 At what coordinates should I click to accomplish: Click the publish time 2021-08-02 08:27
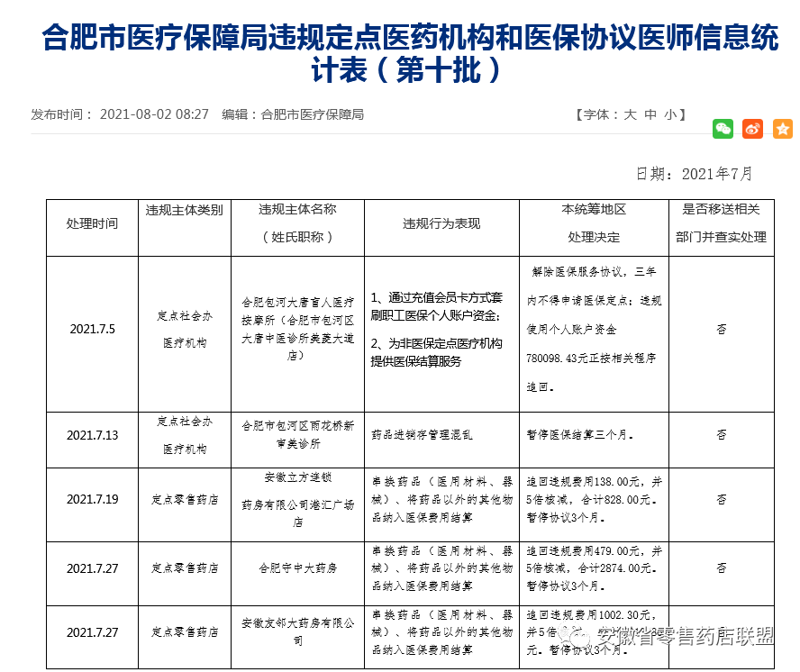coord(154,114)
